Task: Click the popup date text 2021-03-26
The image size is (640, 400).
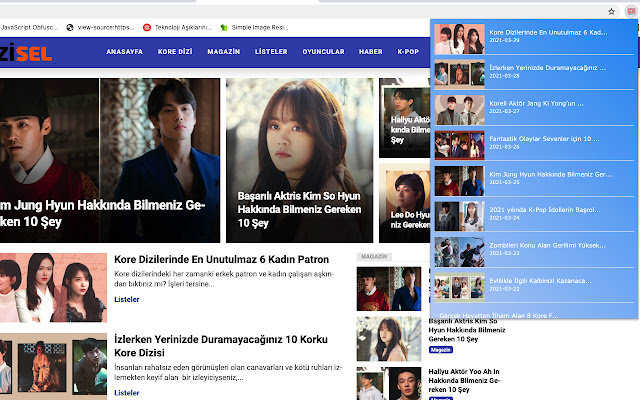Action: click(x=504, y=147)
